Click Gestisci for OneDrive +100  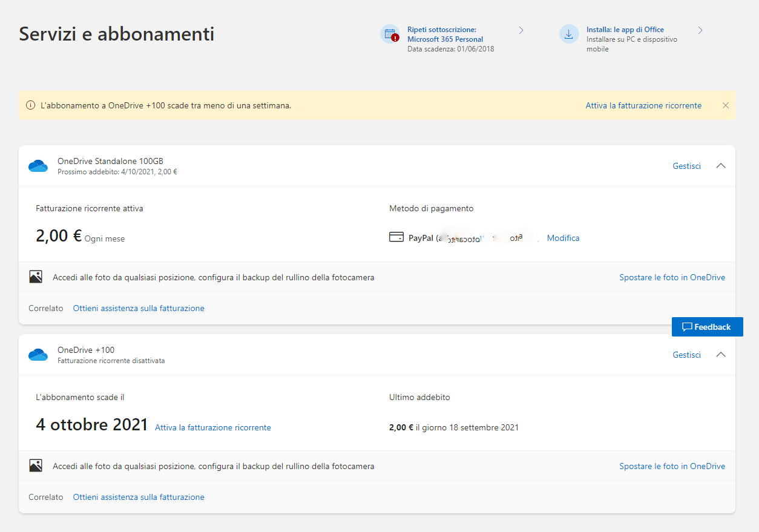point(686,355)
